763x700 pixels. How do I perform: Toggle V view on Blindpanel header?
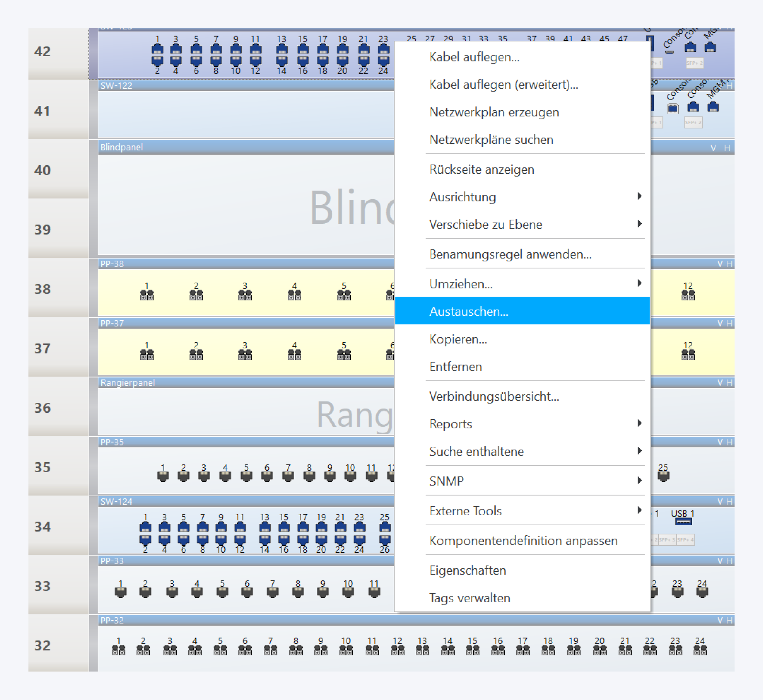coord(713,148)
